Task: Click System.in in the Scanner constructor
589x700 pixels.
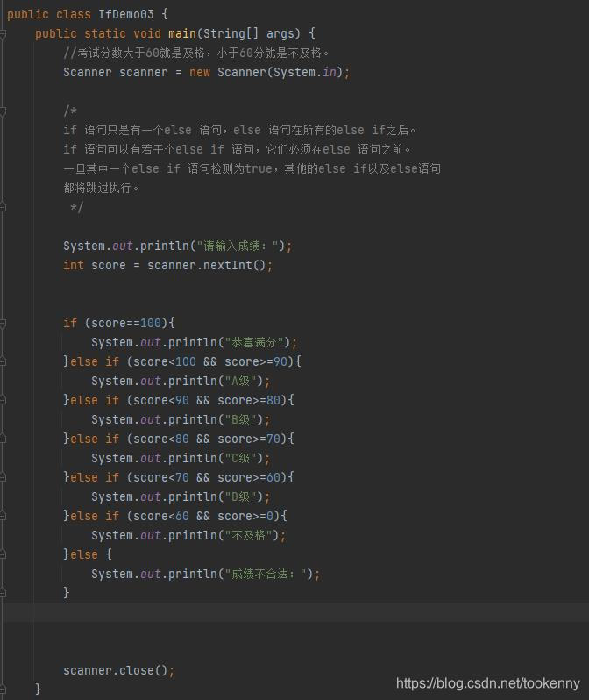Action: point(304,72)
